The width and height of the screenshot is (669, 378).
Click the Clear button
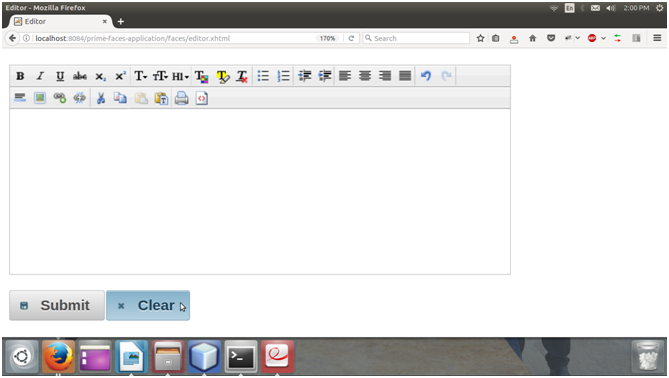pyautogui.click(x=148, y=305)
